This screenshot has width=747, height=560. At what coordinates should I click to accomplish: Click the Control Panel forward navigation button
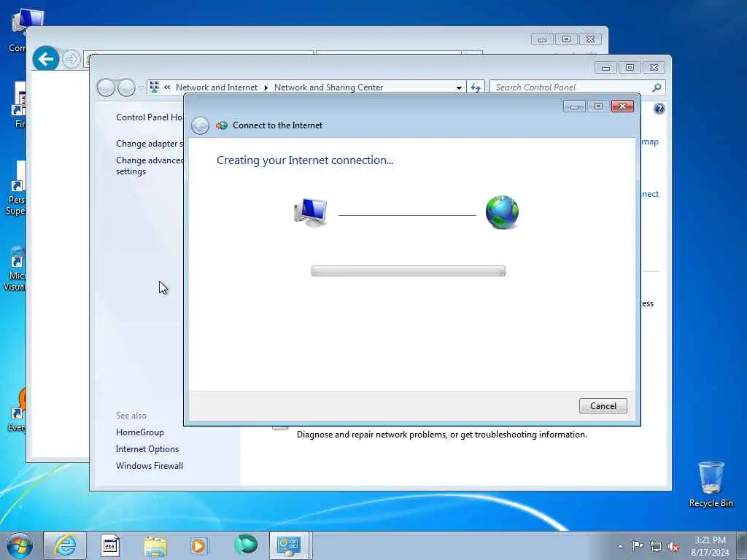(126, 87)
